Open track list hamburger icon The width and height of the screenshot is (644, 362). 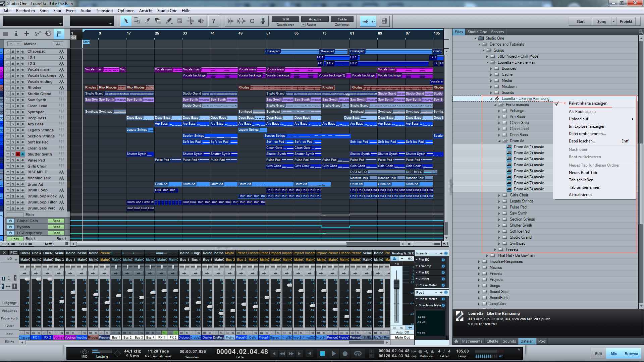5,34
